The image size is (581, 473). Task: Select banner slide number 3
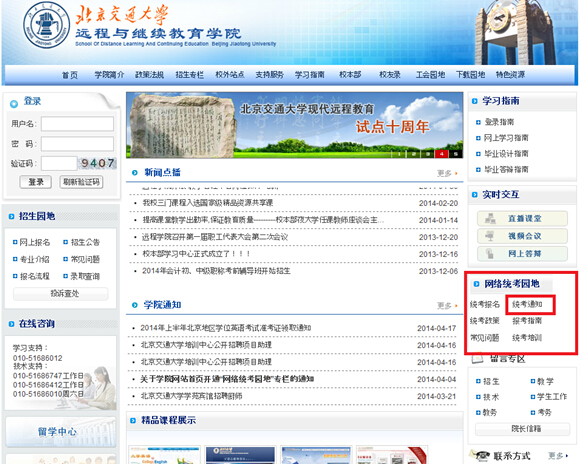[428, 154]
